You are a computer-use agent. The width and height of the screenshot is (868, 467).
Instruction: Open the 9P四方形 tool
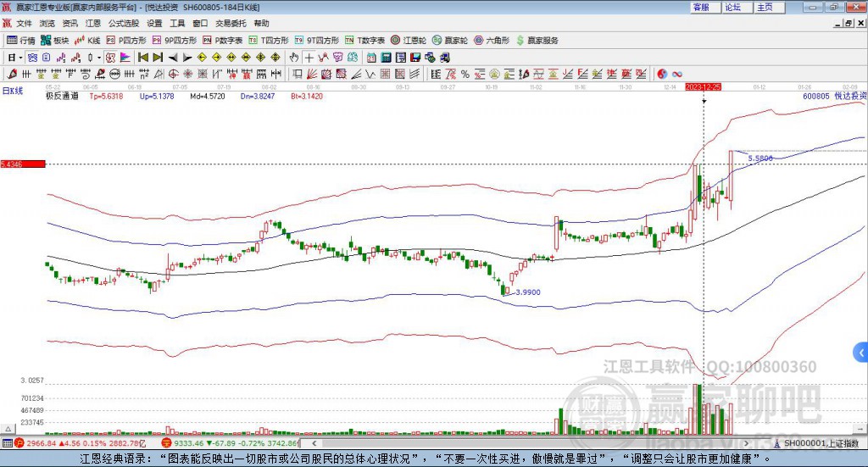[175, 41]
